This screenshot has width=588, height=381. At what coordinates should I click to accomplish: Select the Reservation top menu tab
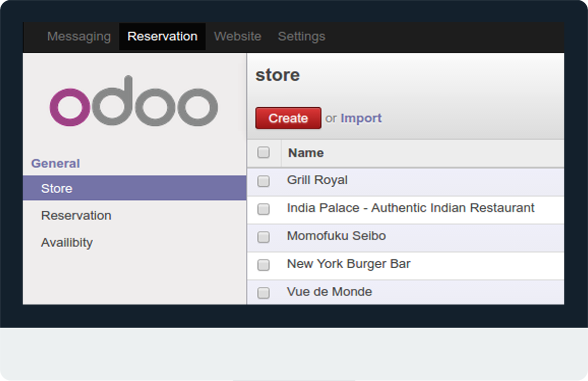(x=163, y=36)
